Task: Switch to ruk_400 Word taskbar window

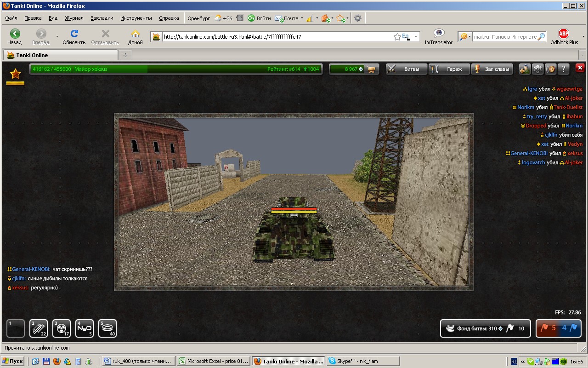Action: click(138, 361)
